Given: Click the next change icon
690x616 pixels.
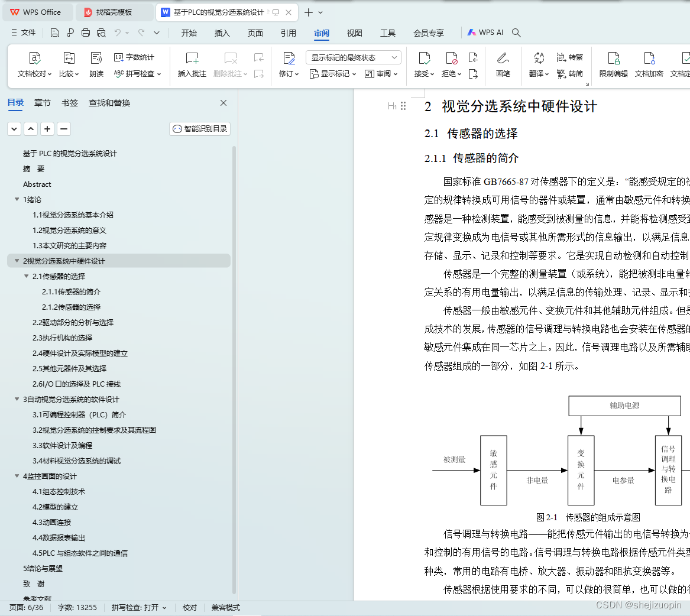Looking at the screenshot, I should tap(473, 74).
